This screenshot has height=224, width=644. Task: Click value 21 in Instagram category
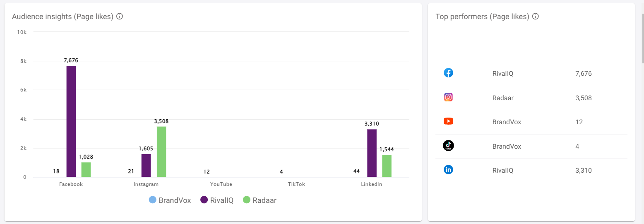(131, 171)
